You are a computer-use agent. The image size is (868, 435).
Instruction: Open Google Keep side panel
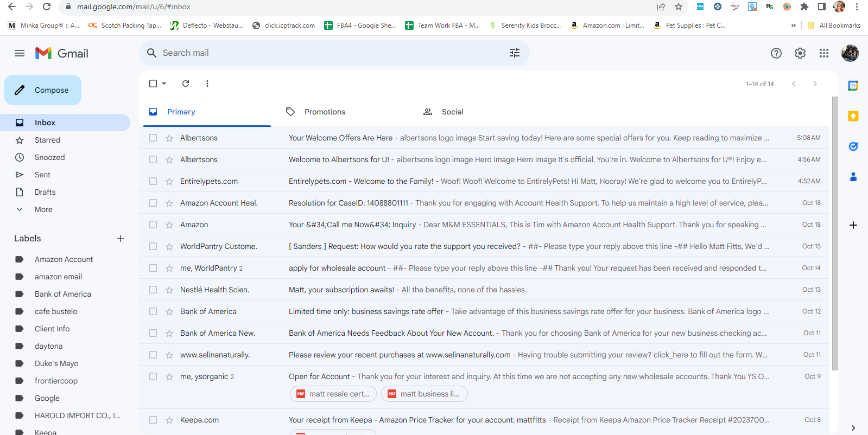pos(853,116)
